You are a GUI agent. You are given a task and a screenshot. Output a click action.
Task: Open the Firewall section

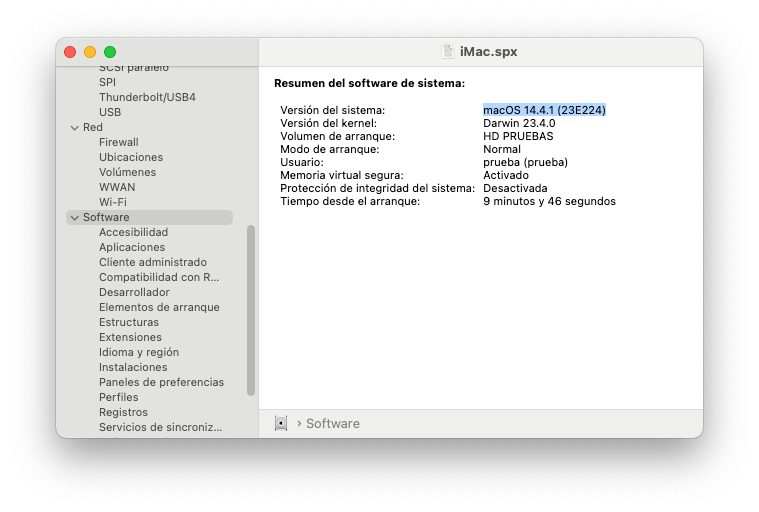click(119, 142)
